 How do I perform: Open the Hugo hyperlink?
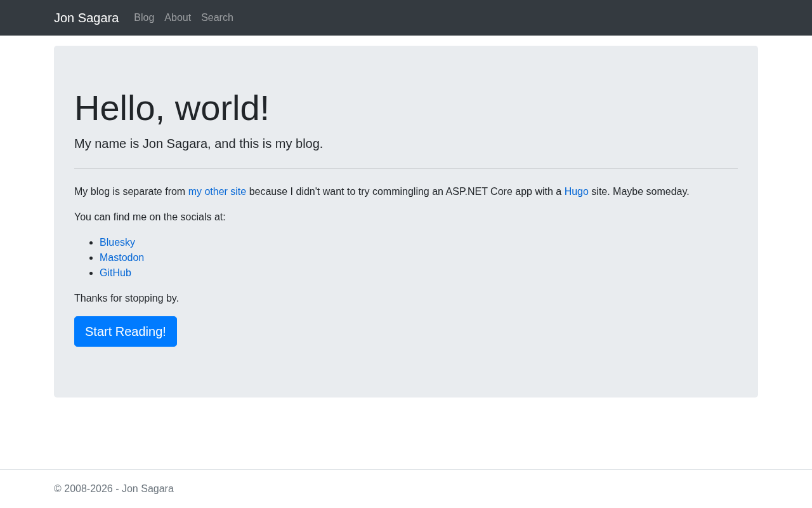click(576, 192)
